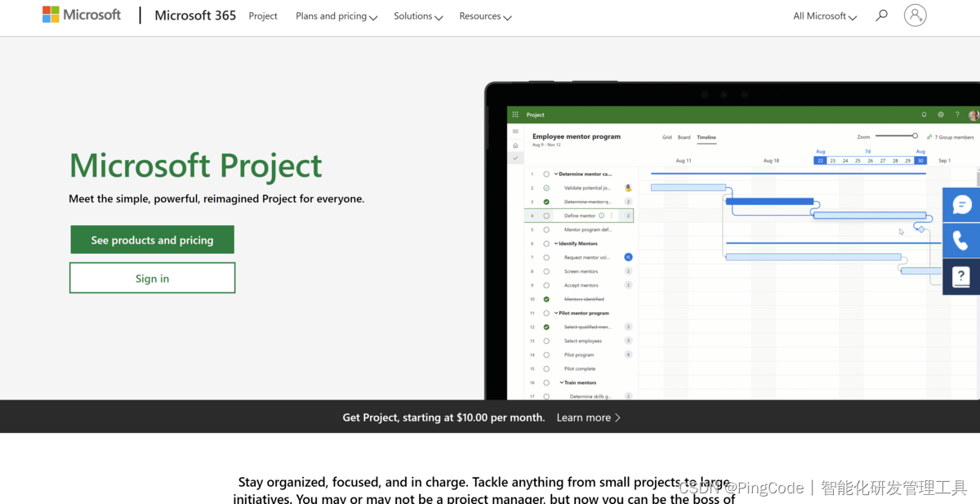Click the help question mark in Project header
Viewport: 980px width, 504px height.
pyautogui.click(x=957, y=115)
